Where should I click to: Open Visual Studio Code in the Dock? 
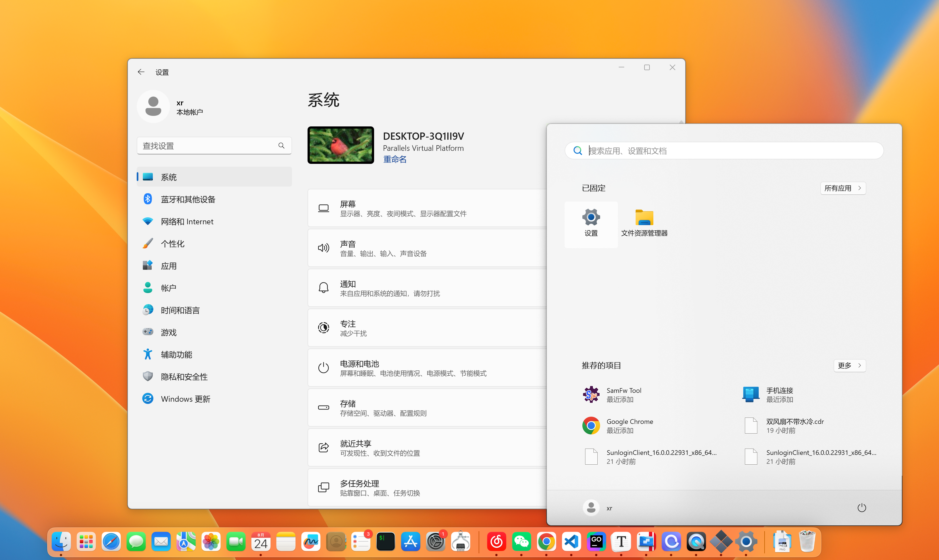(x=571, y=542)
